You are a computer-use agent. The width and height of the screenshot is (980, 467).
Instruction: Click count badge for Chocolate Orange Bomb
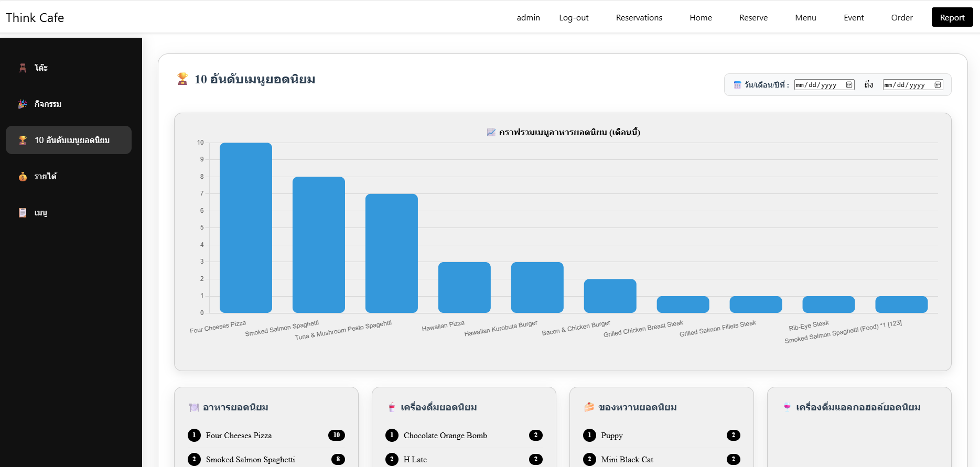(x=536, y=435)
